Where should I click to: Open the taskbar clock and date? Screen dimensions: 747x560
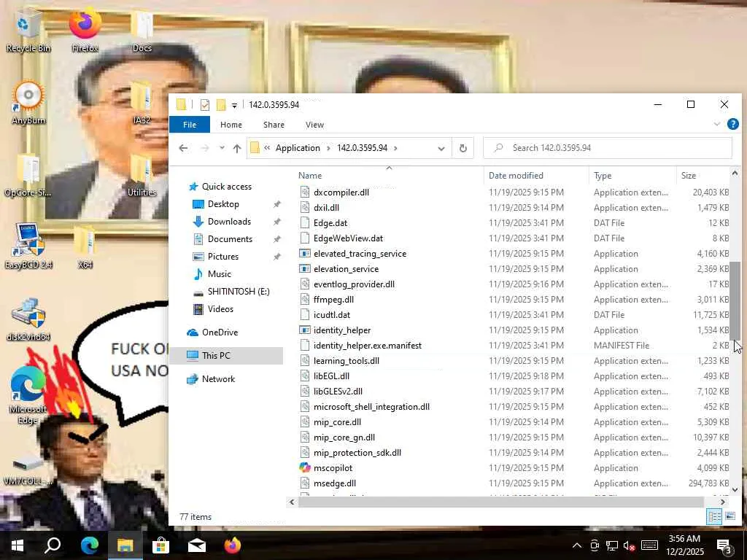(684, 545)
